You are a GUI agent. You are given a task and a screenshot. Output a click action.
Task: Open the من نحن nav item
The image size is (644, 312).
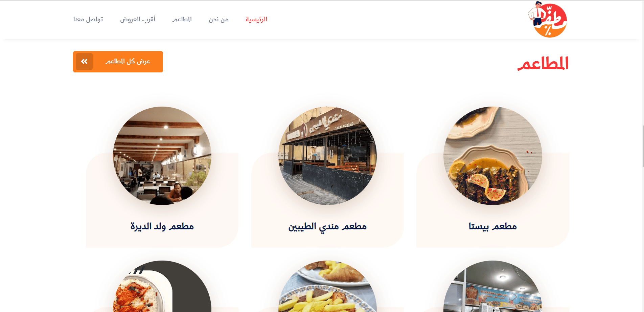[218, 19]
